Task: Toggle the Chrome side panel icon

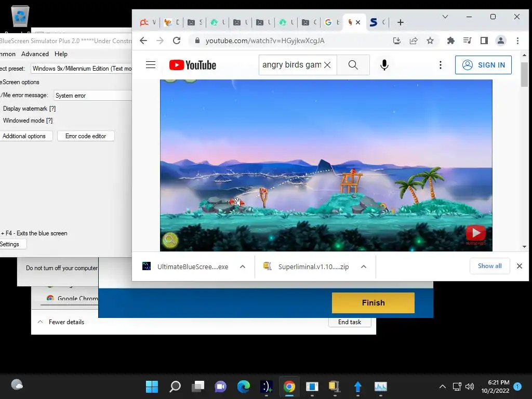Action: (484, 41)
